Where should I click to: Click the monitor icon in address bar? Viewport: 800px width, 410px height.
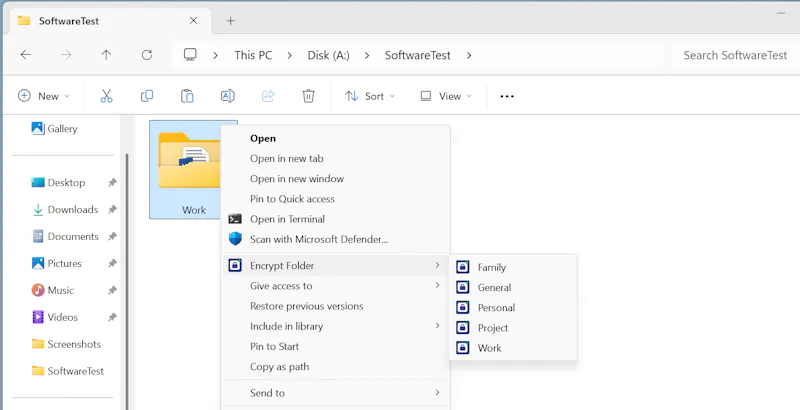[x=190, y=55]
